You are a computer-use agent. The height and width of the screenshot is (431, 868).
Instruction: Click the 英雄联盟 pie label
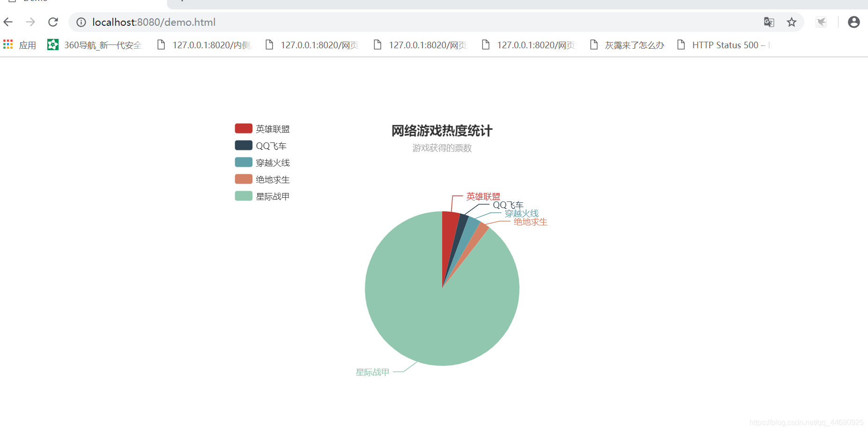tap(483, 196)
